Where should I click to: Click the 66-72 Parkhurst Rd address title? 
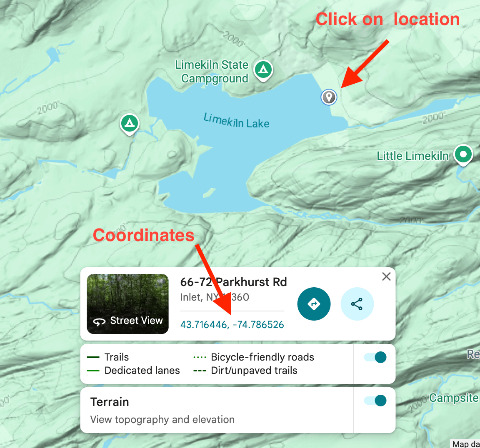(233, 282)
